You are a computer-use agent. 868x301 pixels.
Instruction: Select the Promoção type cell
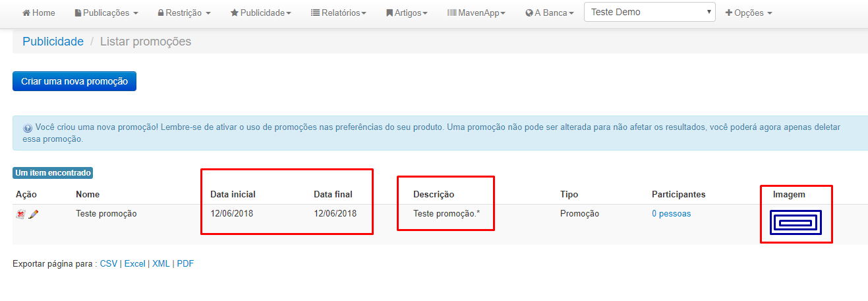[580, 214]
